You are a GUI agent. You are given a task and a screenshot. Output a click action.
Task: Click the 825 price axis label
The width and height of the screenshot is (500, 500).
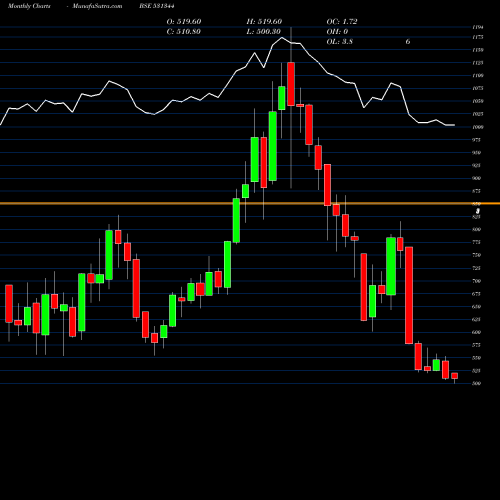click(477, 217)
